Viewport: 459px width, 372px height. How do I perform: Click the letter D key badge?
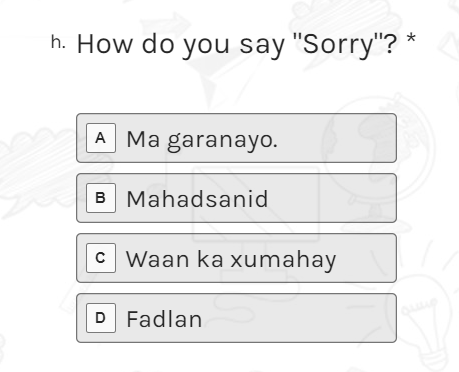101,318
